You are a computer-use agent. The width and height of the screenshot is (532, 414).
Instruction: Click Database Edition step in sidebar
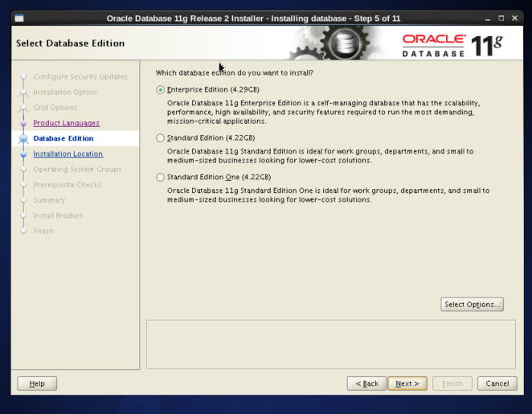pyautogui.click(x=63, y=138)
